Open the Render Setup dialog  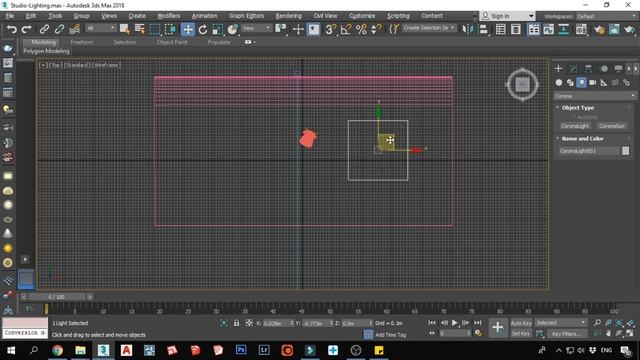(x=599, y=29)
